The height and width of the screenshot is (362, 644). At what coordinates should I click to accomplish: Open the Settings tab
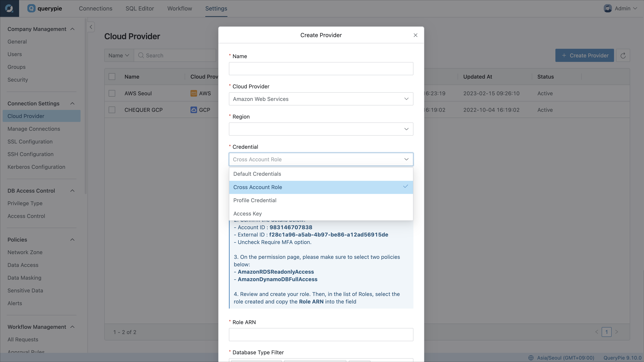click(216, 8)
